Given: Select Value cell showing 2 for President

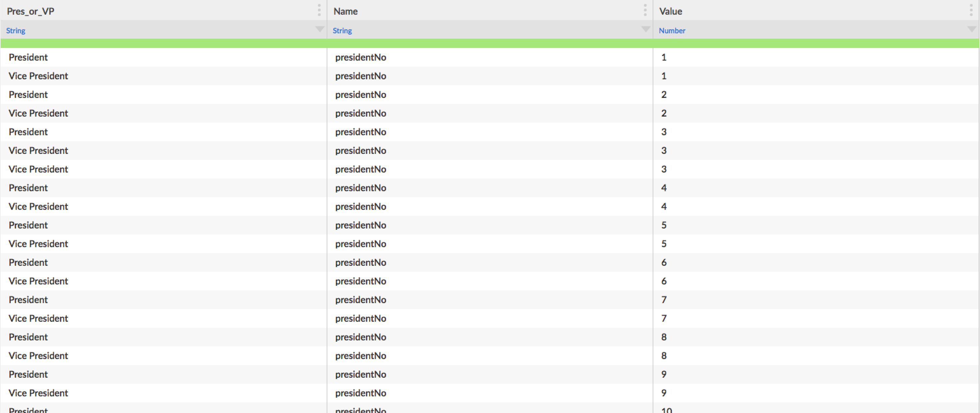Looking at the screenshot, I should click(663, 95).
